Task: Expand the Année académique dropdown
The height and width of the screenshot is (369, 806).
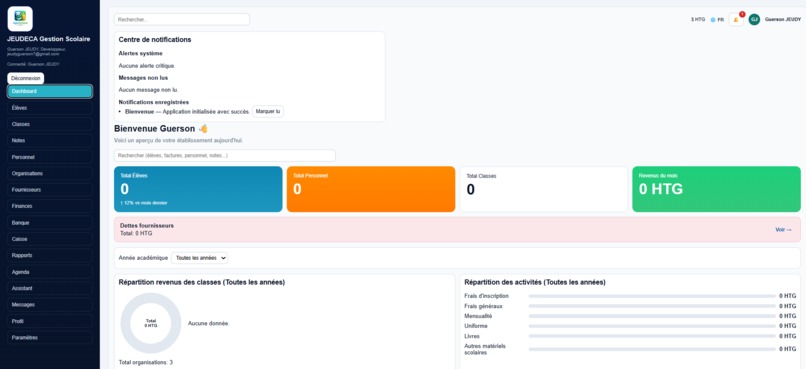Action: tap(199, 258)
